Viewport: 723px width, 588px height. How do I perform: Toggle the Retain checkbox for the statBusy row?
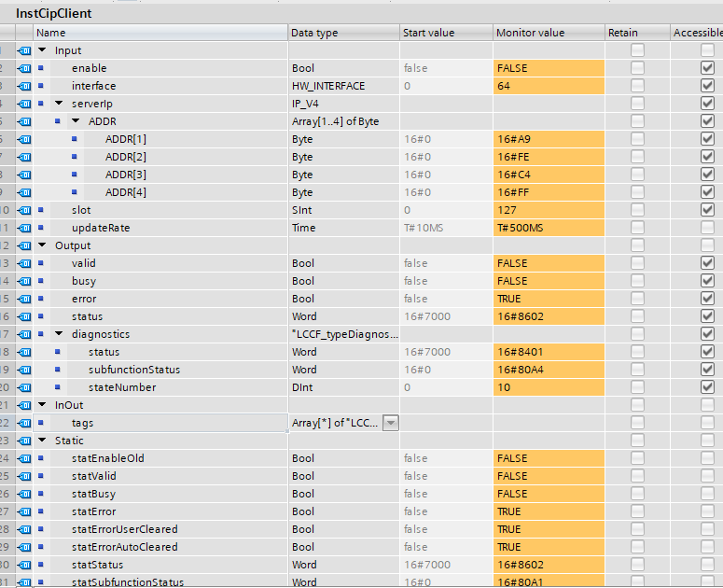click(x=637, y=494)
